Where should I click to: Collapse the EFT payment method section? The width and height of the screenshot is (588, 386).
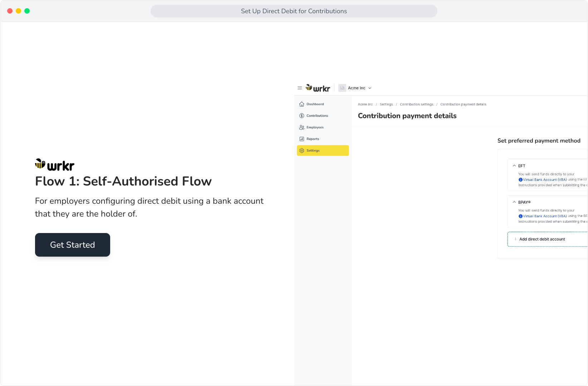pyautogui.click(x=514, y=166)
